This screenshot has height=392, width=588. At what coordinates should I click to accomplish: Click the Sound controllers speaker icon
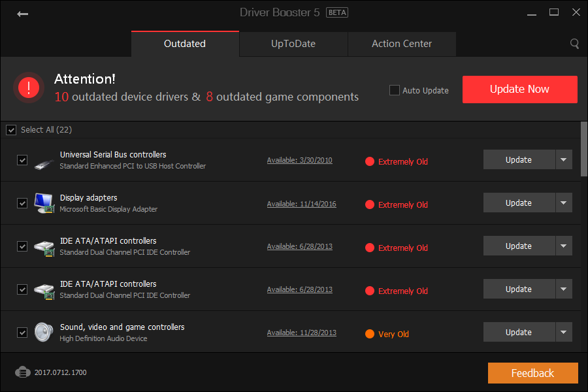44,333
